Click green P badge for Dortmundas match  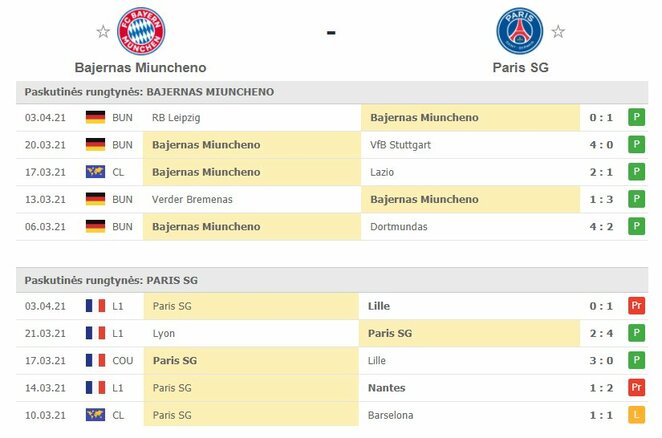point(636,227)
